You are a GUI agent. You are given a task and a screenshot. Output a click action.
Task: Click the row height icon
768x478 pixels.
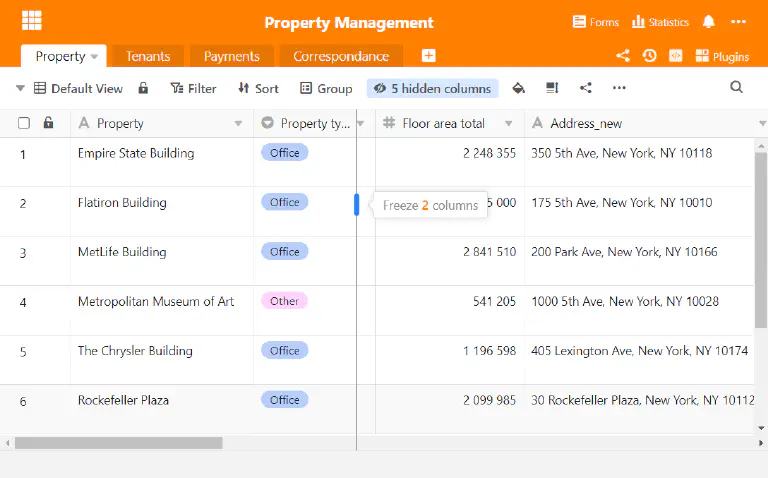coord(552,88)
